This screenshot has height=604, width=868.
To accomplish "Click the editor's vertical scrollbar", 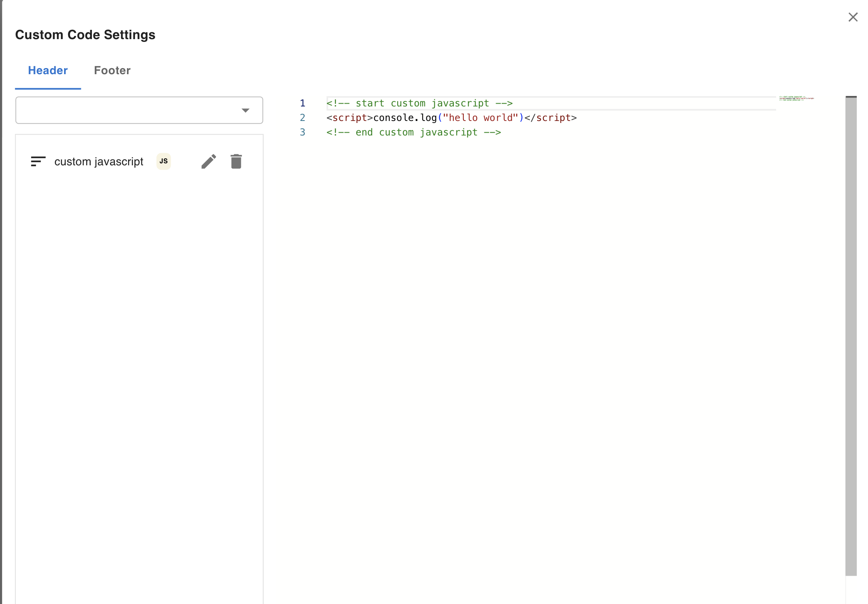I will [851, 335].
